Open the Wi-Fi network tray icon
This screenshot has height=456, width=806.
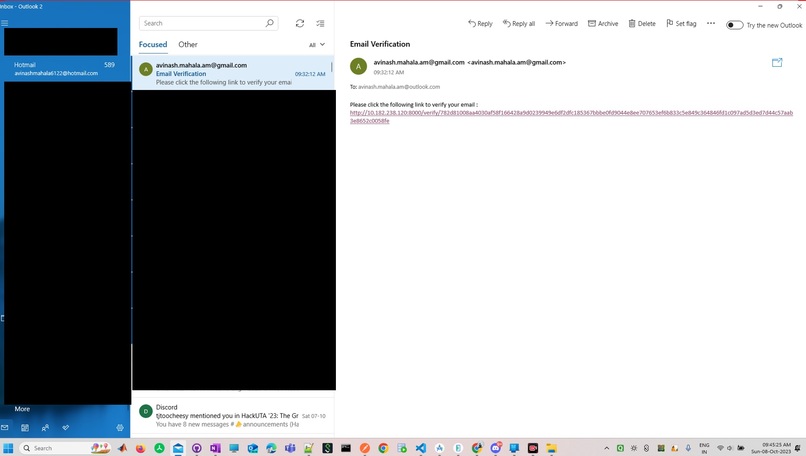coord(721,448)
